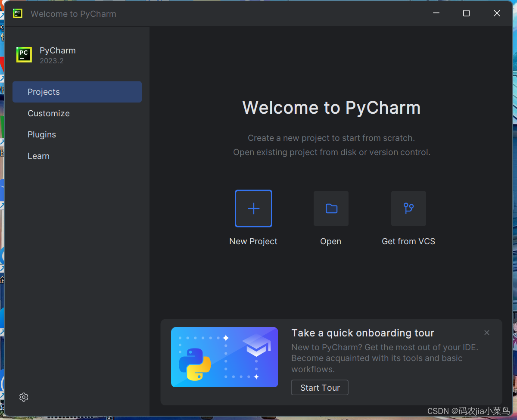Click the Open label text
Viewport: 517px width, 420px height.
point(331,242)
